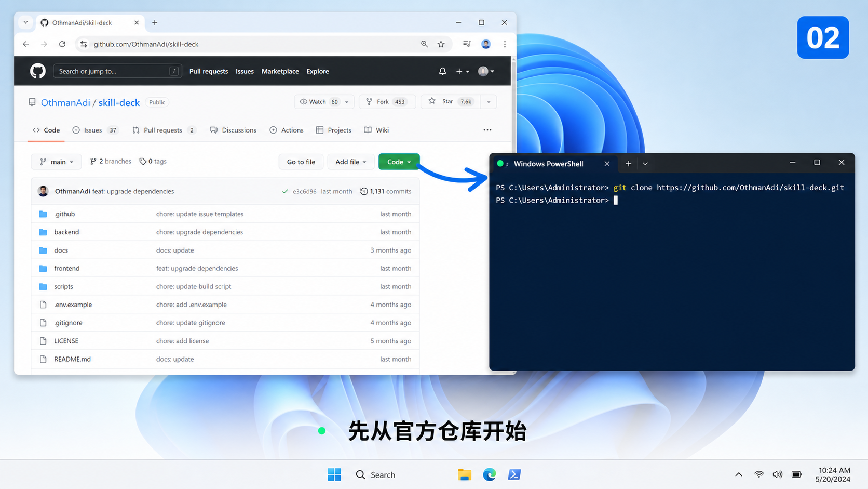Image resolution: width=868 pixels, height=489 pixels.
Task: Open the Add file dropdown
Action: click(x=350, y=162)
